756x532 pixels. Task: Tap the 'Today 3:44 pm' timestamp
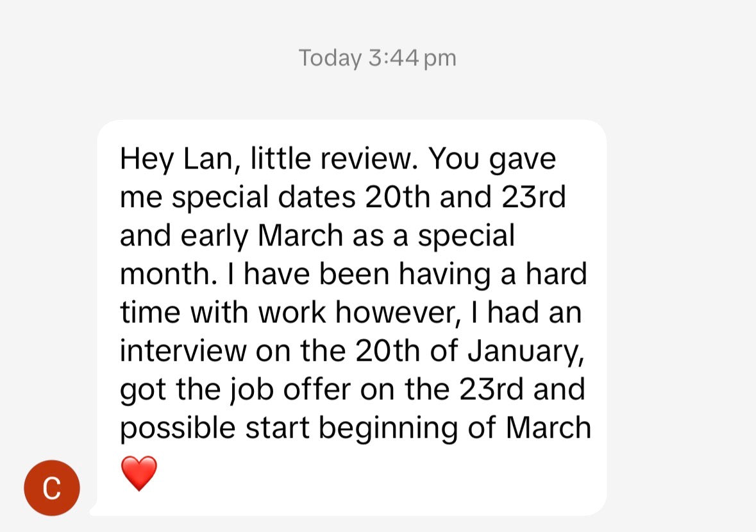tap(378, 58)
